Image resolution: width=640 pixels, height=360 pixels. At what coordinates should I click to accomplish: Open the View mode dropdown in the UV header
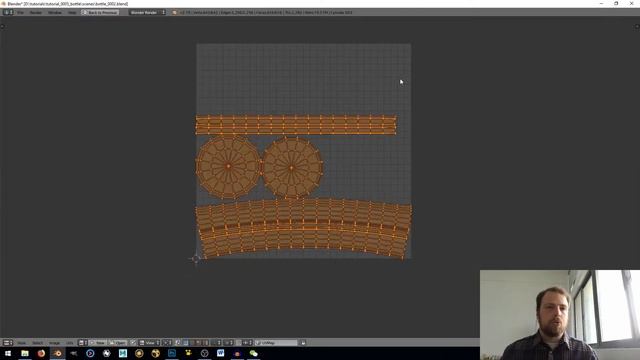[x=149, y=343]
